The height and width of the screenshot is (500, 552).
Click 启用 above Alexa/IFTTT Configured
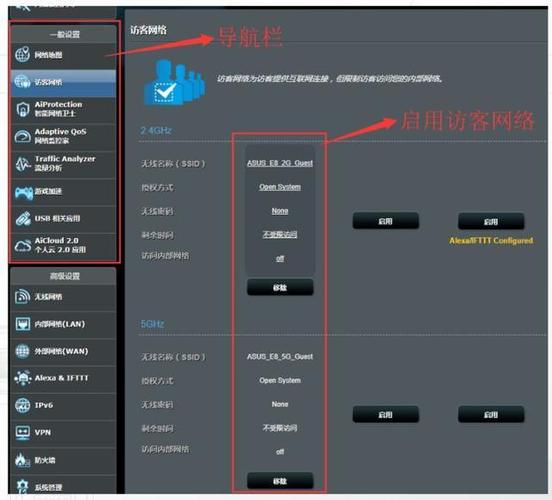coord(491,221)
